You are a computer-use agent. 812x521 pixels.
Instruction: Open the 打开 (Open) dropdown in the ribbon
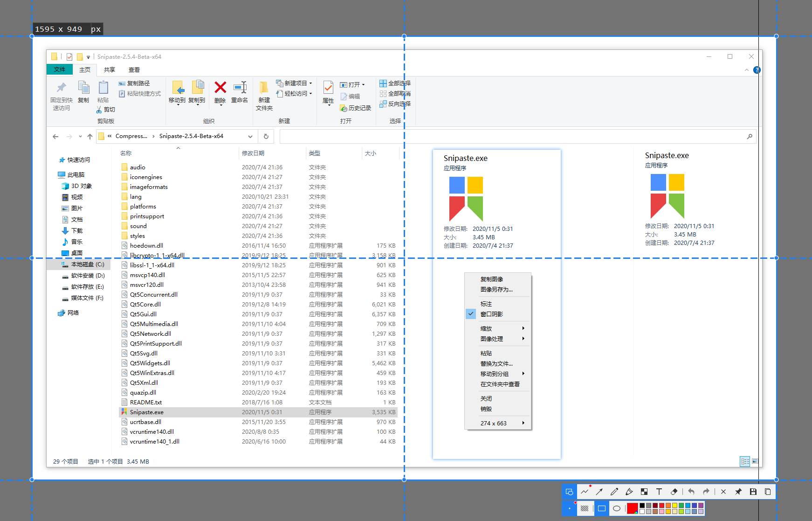(364, 85)
